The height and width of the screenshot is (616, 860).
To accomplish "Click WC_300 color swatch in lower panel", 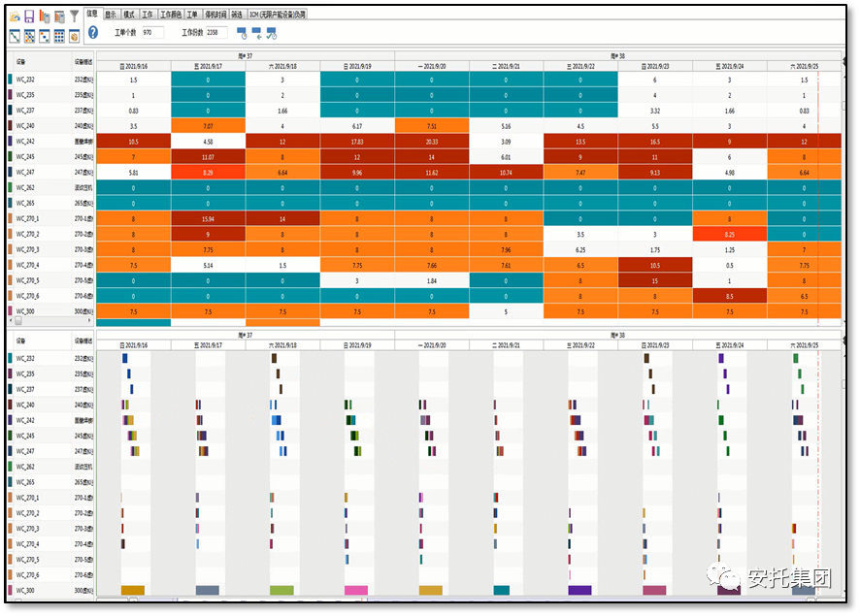I will pos(11,590).
